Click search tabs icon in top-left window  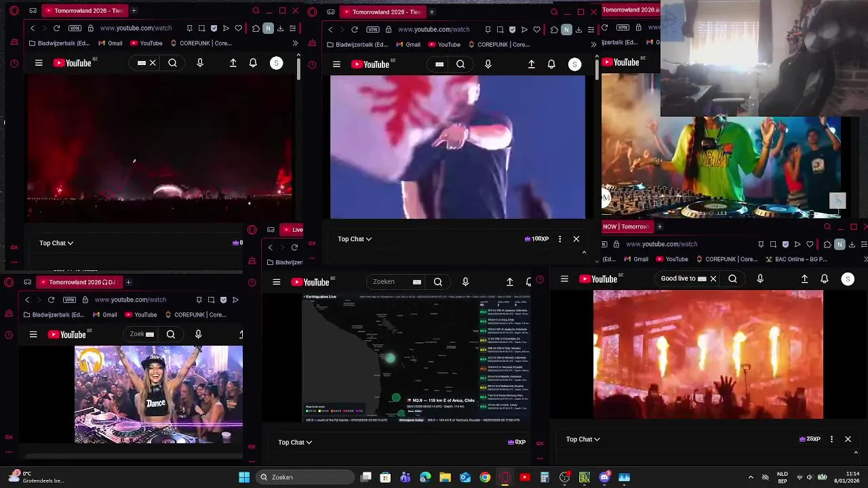click(x=256, y=11)
